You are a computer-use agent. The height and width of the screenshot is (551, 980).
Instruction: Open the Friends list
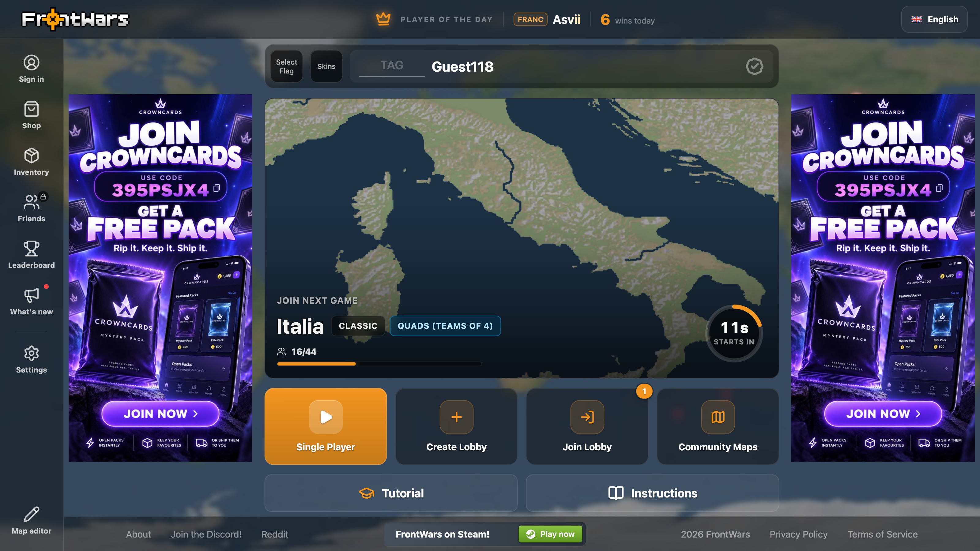(x=31, y=208)
